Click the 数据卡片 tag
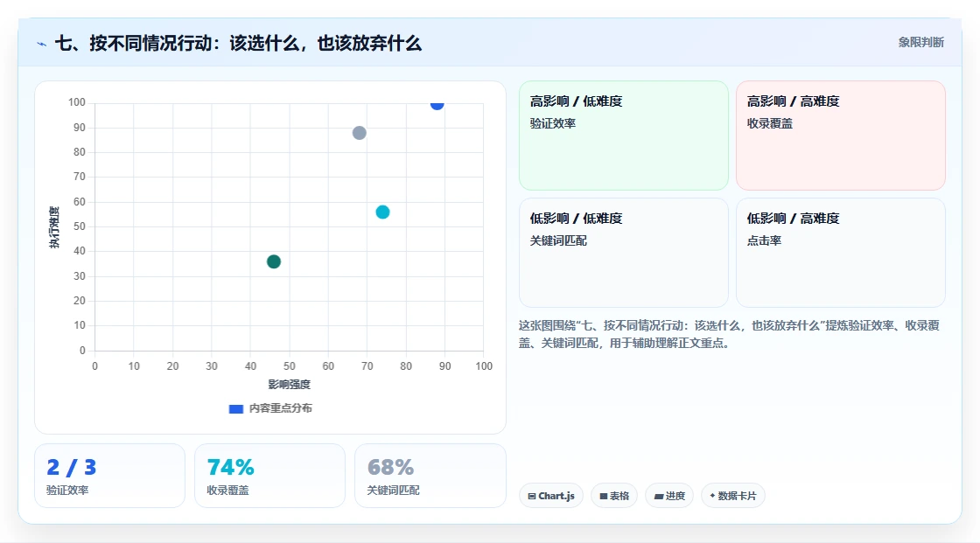The image size is (980, 543). tap(733, 496)
